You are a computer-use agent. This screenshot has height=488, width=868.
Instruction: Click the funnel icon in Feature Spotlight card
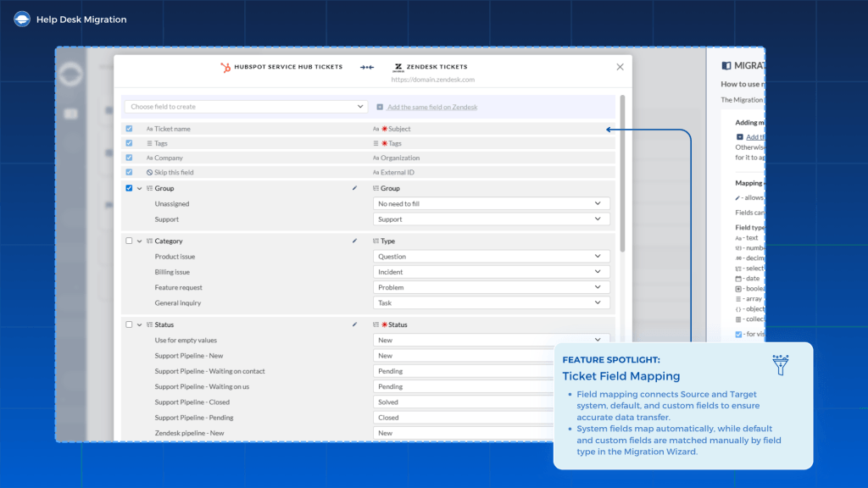tap(781, 364)
